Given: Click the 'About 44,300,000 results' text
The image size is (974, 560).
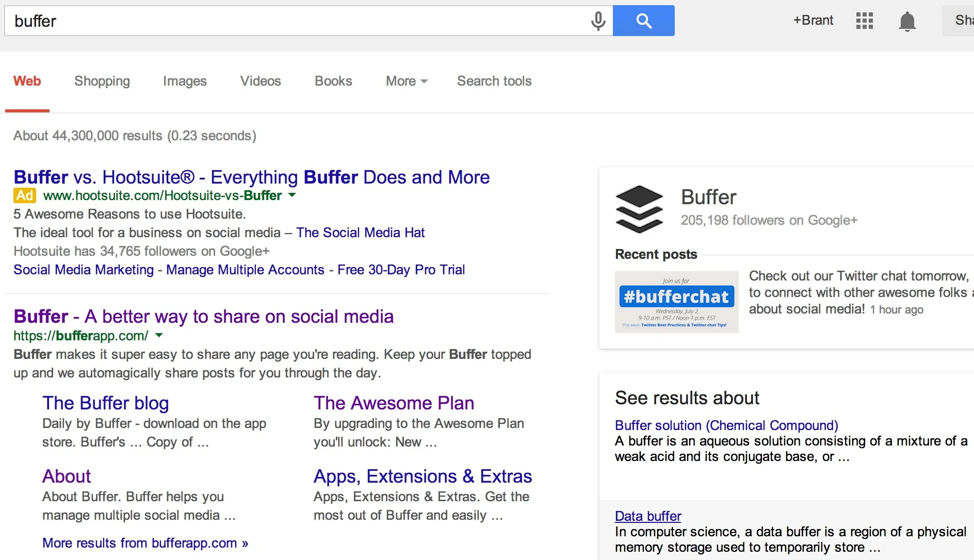Looking at the screenshot, I should pos(135,136).
